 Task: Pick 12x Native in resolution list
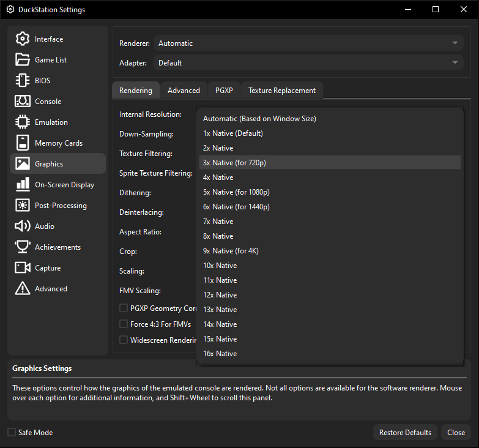coord(330,294)
